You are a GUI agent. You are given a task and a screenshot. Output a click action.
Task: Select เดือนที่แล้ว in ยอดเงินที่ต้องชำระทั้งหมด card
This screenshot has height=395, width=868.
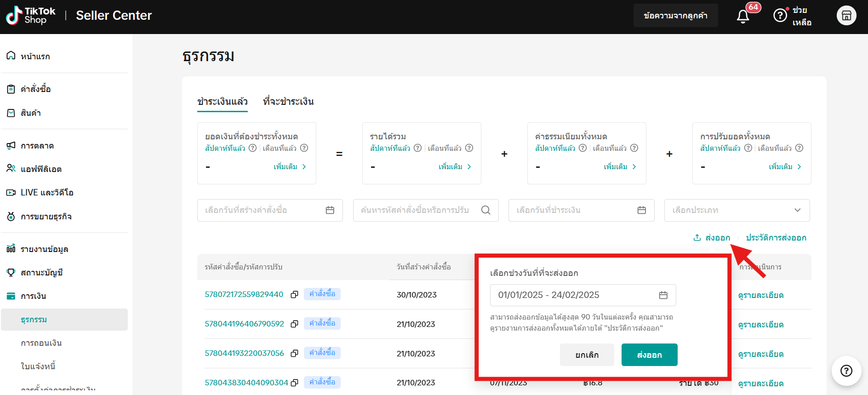[280, 148]
